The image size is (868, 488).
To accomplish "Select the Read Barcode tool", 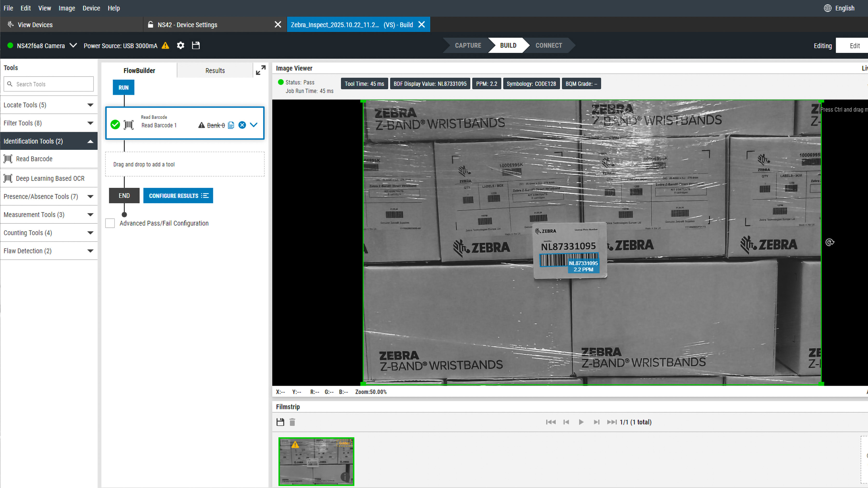I will [34, 159].
